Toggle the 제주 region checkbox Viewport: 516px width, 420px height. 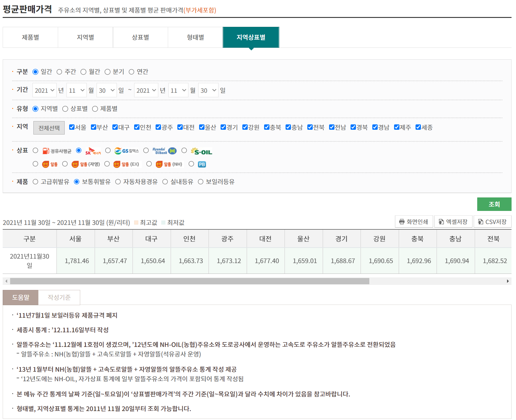pos(397,127)
